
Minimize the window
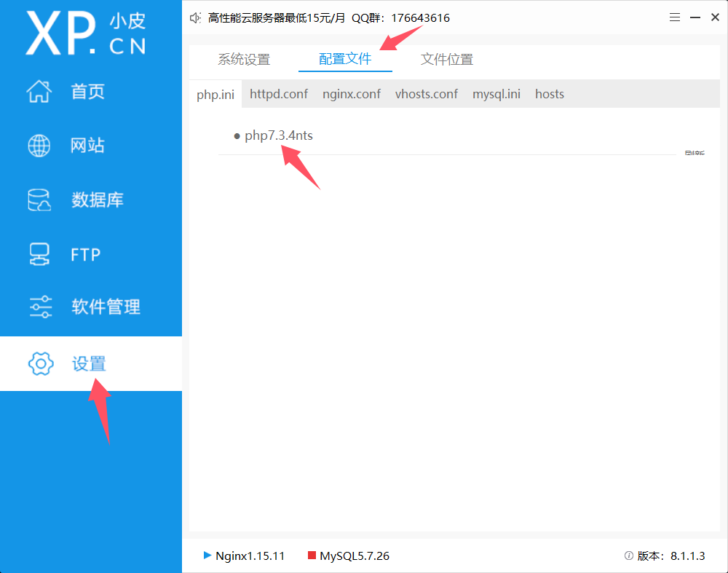pyautogui.click(x=695, y=17)
